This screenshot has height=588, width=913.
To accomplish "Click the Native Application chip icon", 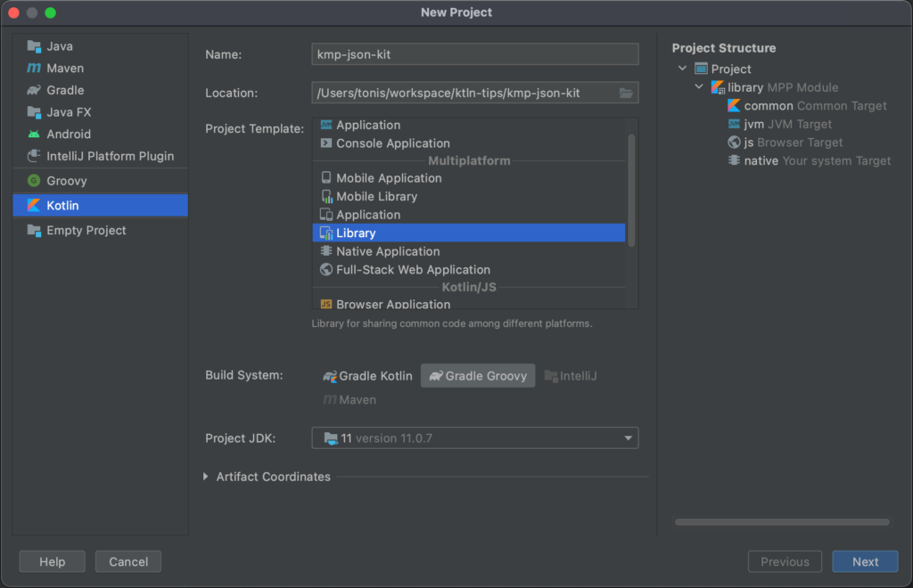I will tap(326, 251).
